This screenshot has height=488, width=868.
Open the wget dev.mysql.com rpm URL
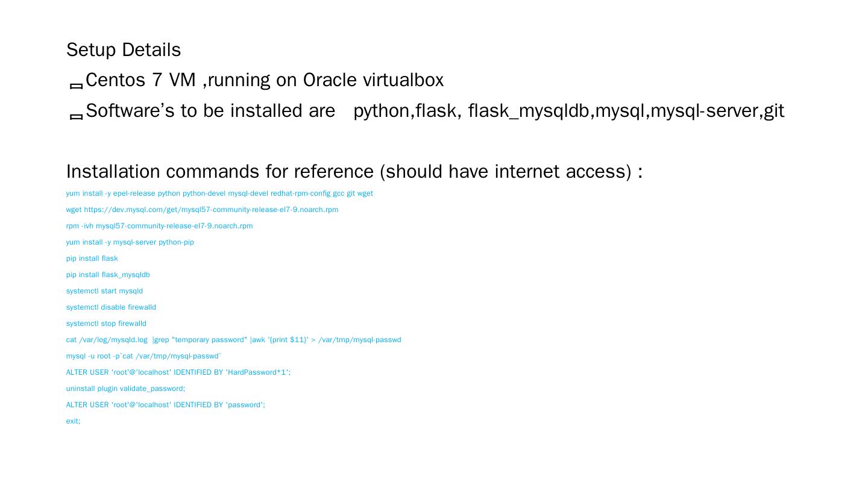coord(211,210)
